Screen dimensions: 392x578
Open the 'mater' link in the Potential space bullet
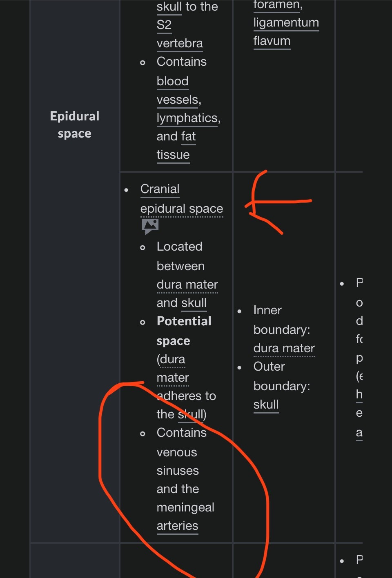coord(173,378)
